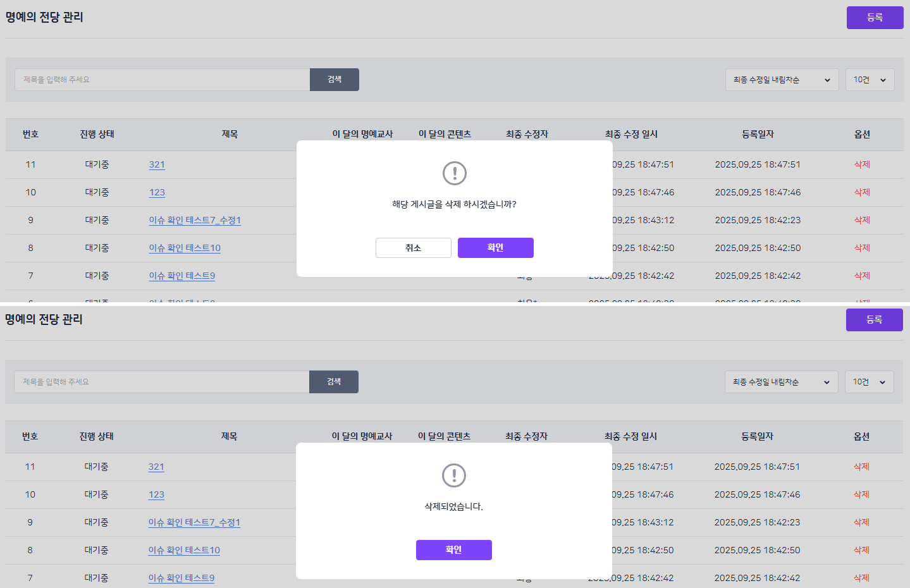Expand the 10건 dropdown in lower panel
The height and width of the screenshot is (588, 910).
pyautogui.click(x=869, y=382)
